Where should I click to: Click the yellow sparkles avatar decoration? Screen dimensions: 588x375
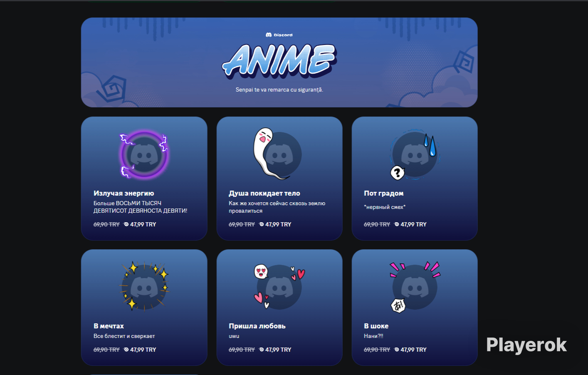tap(144, 287)
